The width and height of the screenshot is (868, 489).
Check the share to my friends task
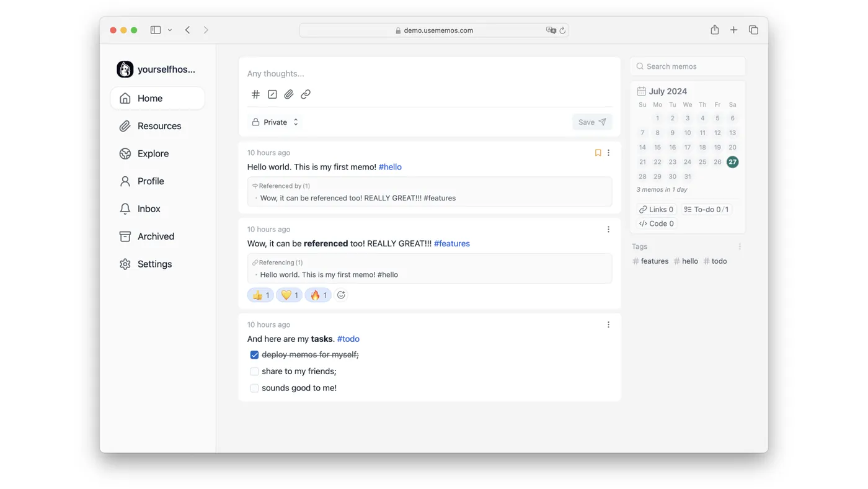tap(254, 372)
